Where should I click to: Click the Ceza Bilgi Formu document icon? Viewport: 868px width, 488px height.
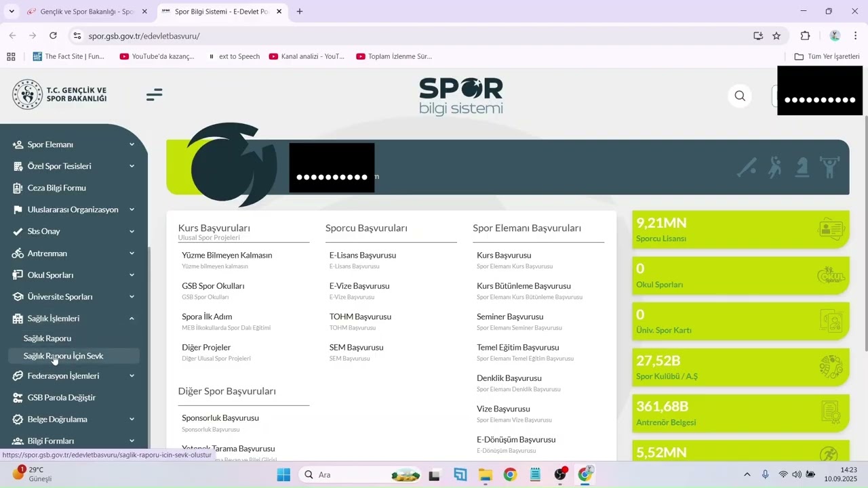18,188
